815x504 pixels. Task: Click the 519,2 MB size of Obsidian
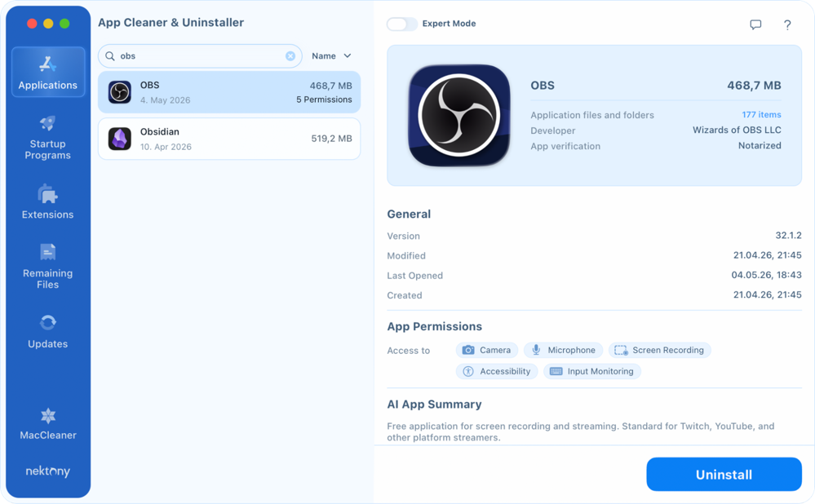click(x=331, y=139)
